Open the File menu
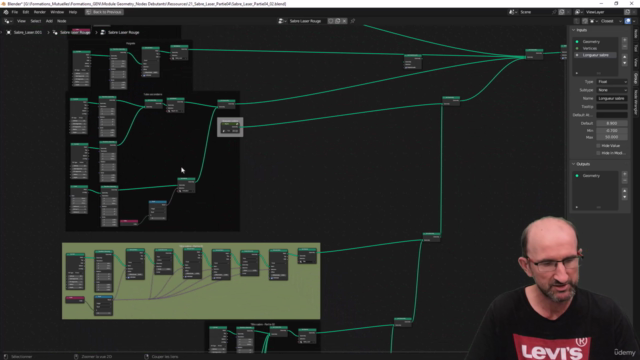Viewport: 640px width, 360px height. click(x=15, y=12)
